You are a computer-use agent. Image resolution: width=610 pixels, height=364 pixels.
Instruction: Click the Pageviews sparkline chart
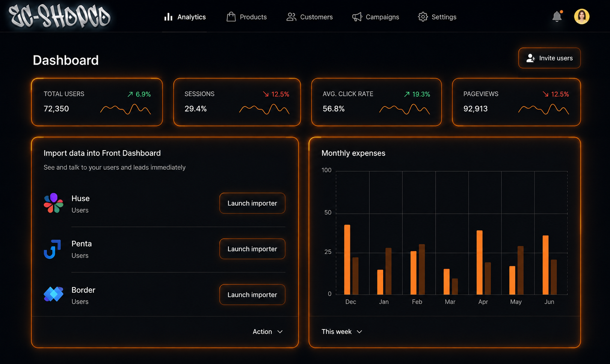coord(544,109)
